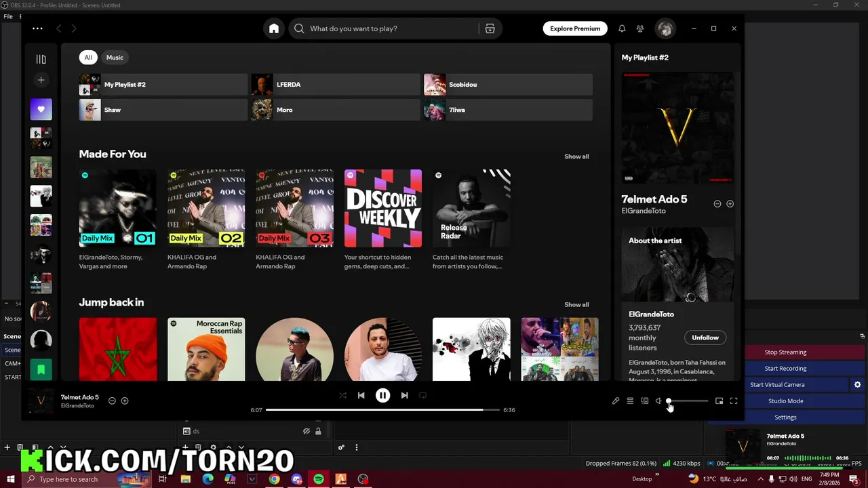868x488 pixels.
Task: Open the OBS File menu
Action: click(8, 16)
